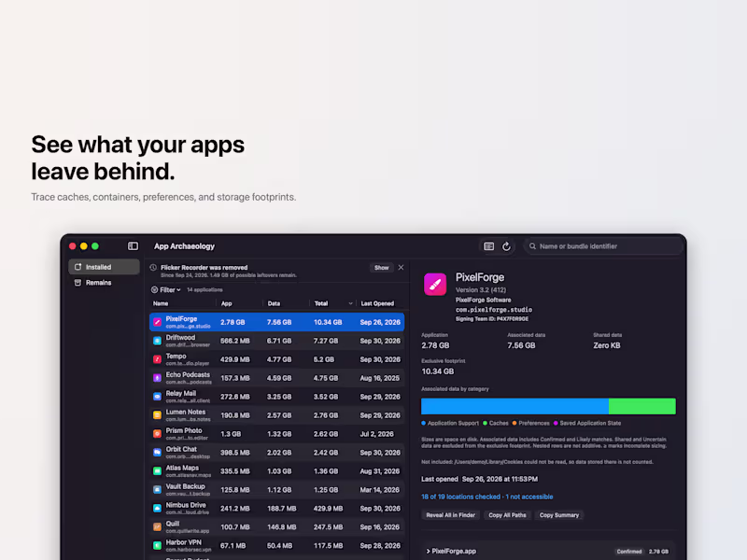Viewport: 747px width, 560px height.
Task: Select the Nimbus Drive row name
Action: tap(186, 505)
